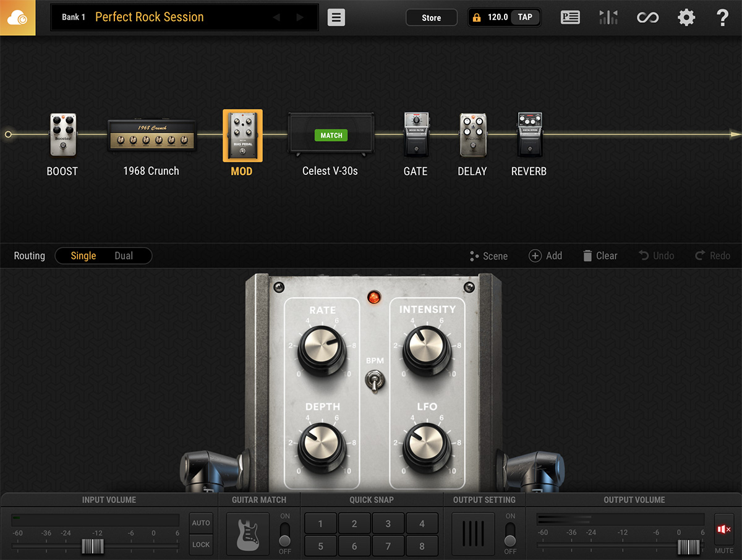Click the LFO knob

427,448
